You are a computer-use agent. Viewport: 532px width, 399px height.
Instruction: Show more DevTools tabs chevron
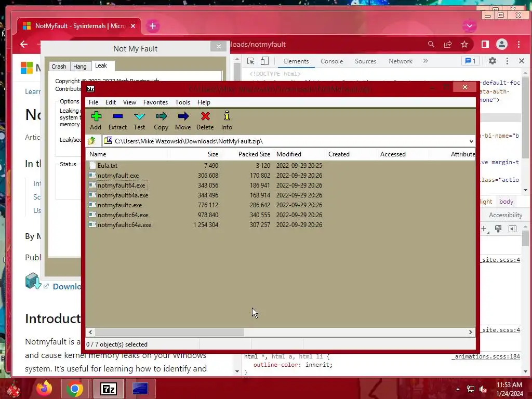pos(425,61)
